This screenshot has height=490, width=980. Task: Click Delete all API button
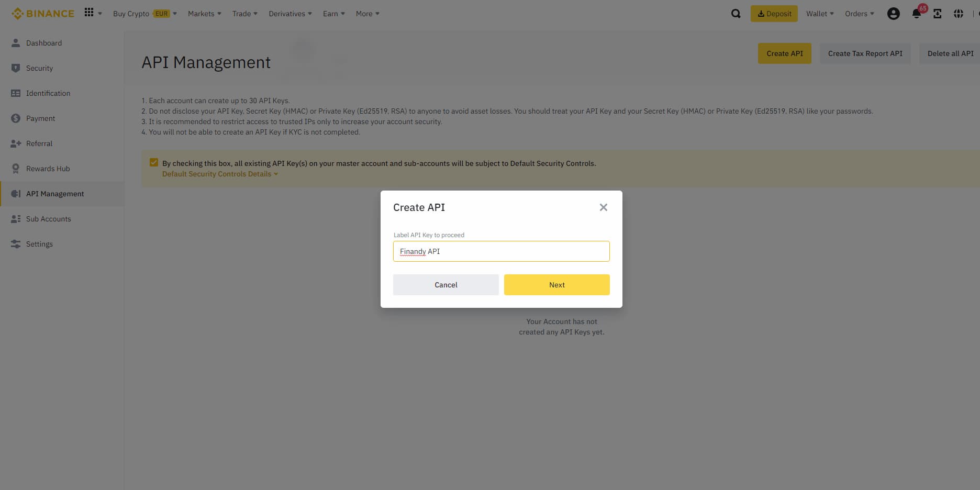[x=950, y=53]
